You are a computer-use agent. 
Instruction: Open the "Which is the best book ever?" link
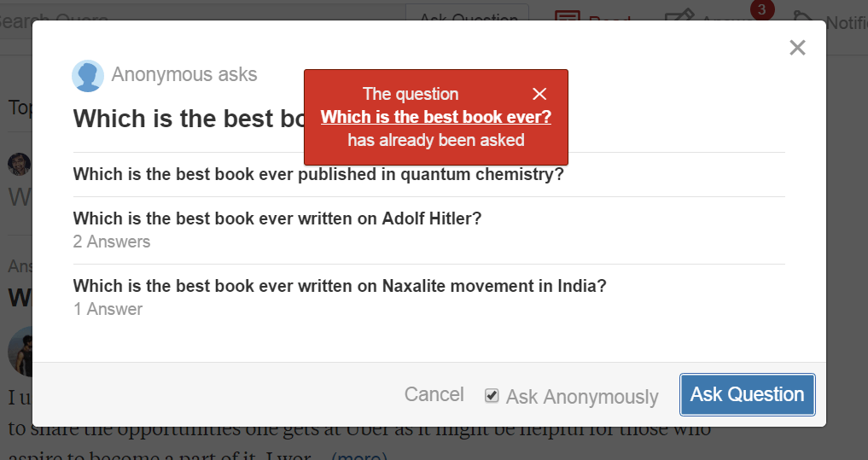click(435, 117)
